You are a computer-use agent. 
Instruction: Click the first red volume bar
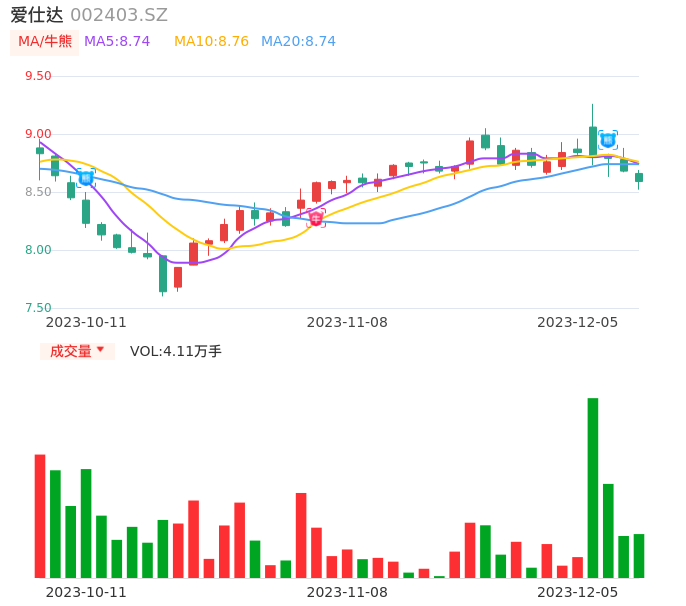tap(40, 516)
